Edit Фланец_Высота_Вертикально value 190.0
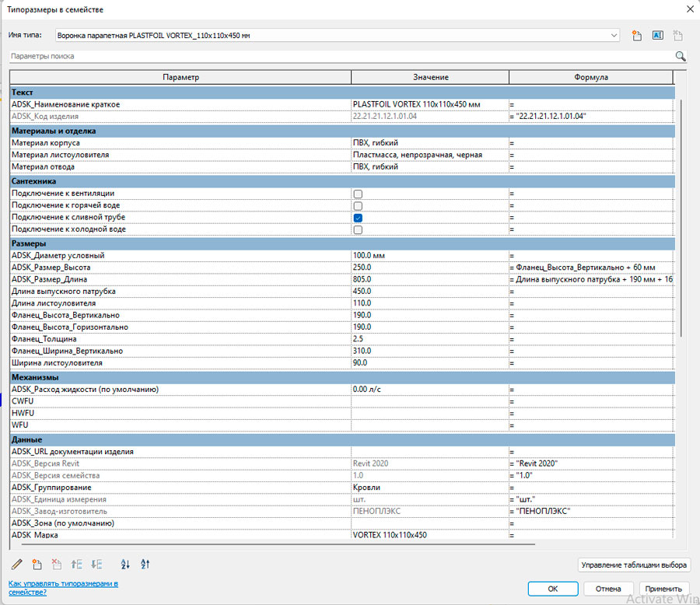Image resolution: width=700 pixels, height=605 pixels. coord(430,315)
